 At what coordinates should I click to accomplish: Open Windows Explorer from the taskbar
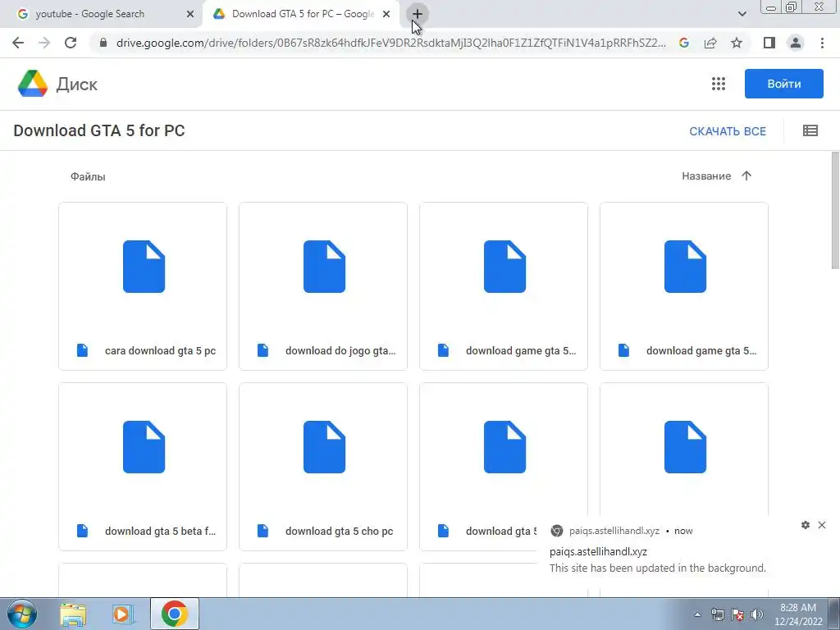[73, 614]
